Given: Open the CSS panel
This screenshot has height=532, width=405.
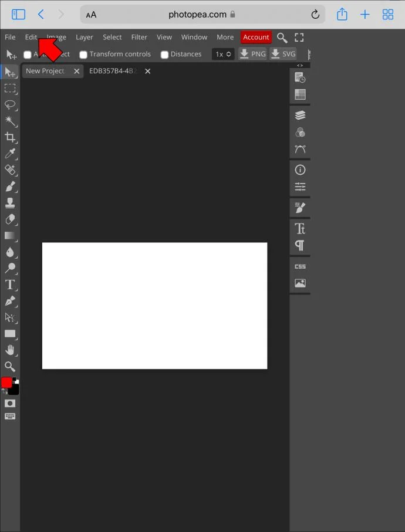Looking at the screenshot, I should pos(300,267).
